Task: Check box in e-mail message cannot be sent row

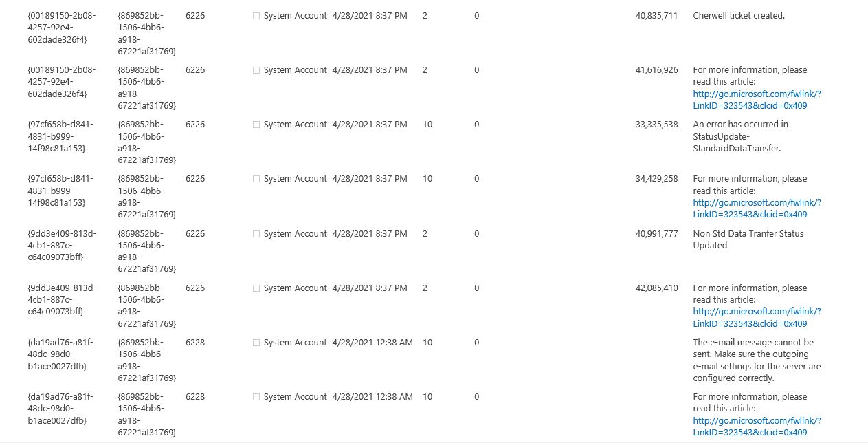Action: [256, 343]
